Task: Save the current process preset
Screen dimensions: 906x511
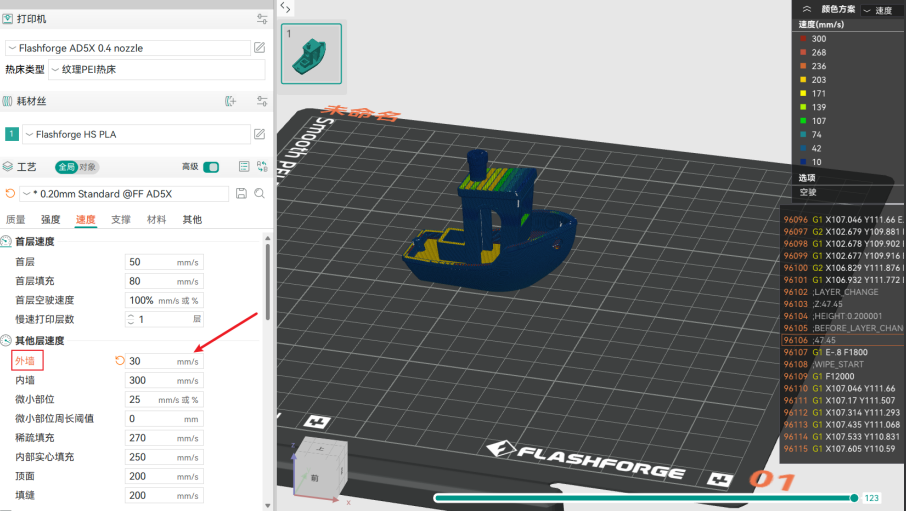Action: pyautogui.click(x=240, y=193)
